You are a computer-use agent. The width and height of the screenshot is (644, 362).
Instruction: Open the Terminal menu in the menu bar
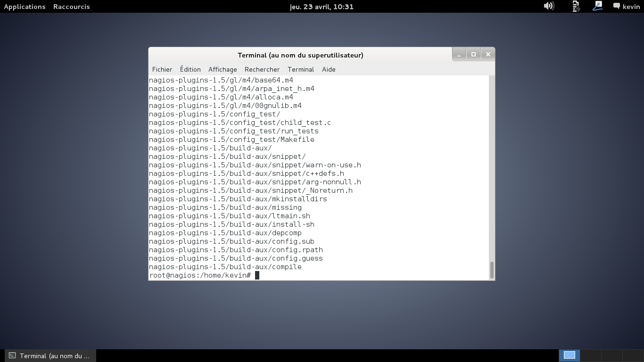(x=301, y=69)
